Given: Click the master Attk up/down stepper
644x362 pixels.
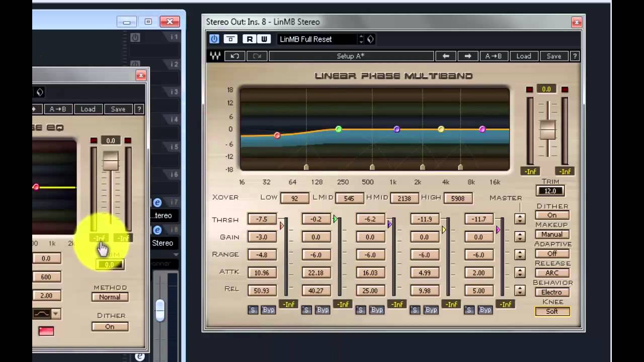Looking at the screenshot, I should click(520, 273).
